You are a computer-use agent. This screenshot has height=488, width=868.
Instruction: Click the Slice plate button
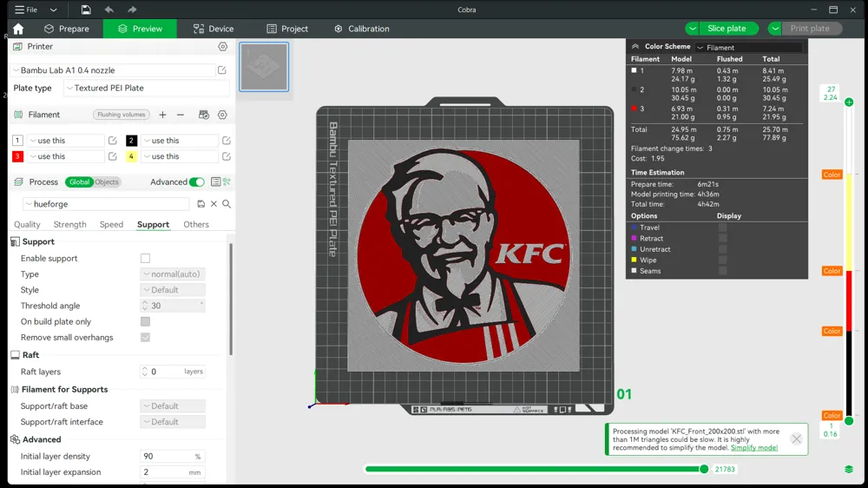728,29
